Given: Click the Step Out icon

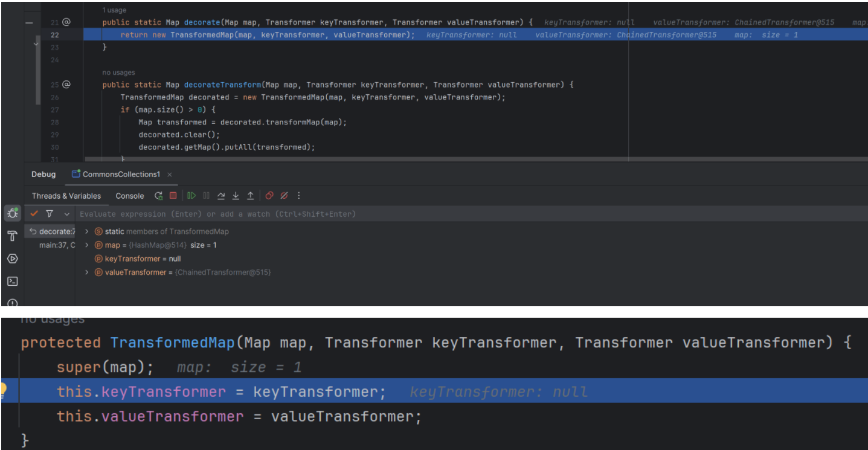Looking at the screenshot, I should pyautogui.click(x=250, y=196).
